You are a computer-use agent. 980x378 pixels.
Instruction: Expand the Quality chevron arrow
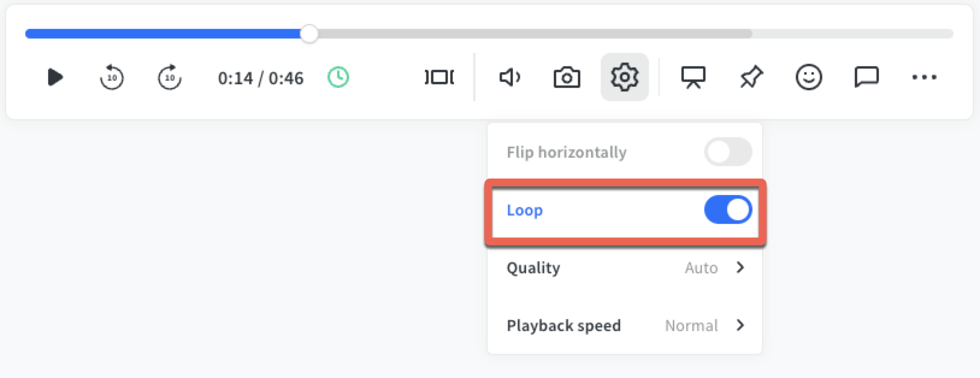point(740,267)
